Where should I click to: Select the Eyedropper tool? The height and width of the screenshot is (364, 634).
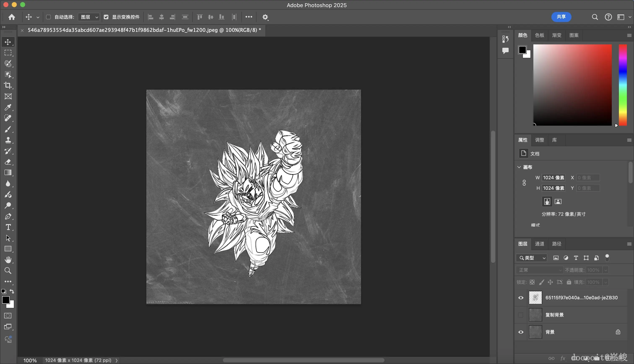pyautogui.click(x=8, y=107)
